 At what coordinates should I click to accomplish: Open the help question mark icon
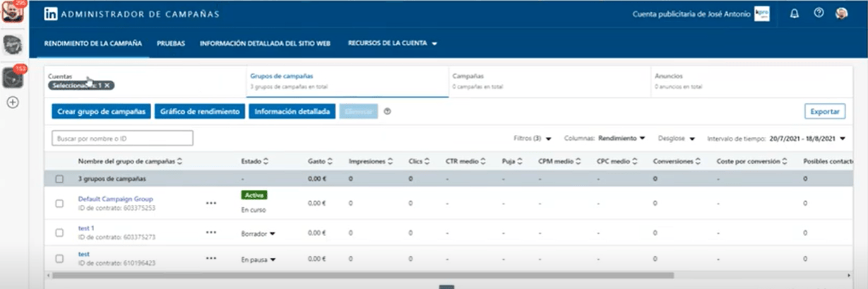pyautogui.click(x=819, y=13)
